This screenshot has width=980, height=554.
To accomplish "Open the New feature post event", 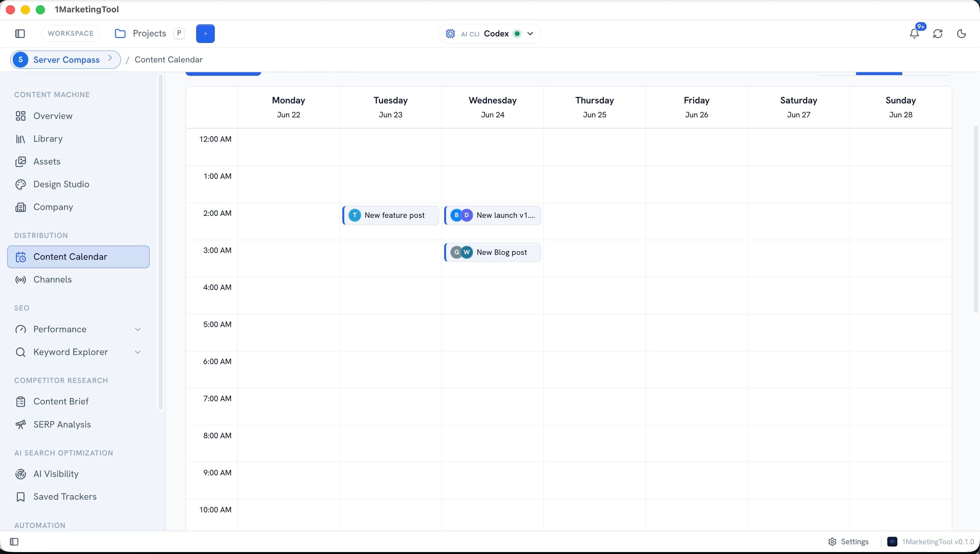I will [391, 215].
